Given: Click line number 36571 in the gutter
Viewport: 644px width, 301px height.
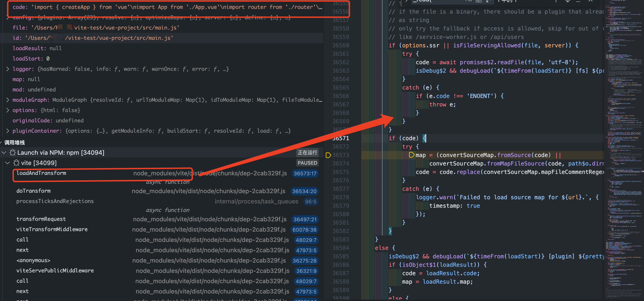Looking at the screenshot, I should click(341, 138).
